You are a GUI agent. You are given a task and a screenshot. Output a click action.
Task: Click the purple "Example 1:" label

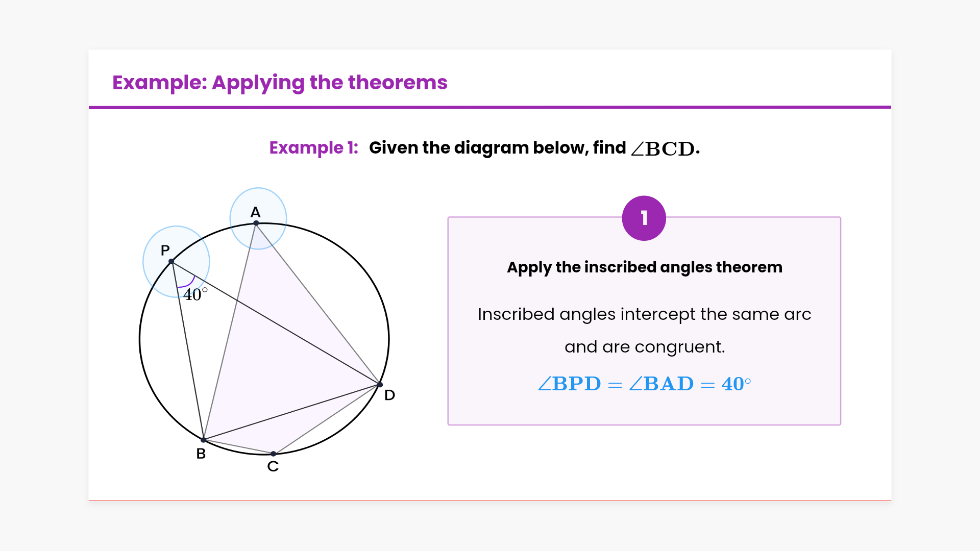313,148
